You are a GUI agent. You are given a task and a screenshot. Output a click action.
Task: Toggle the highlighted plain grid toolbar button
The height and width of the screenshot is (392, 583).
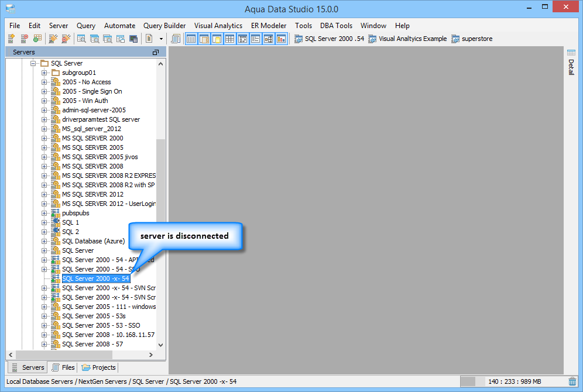230,39
